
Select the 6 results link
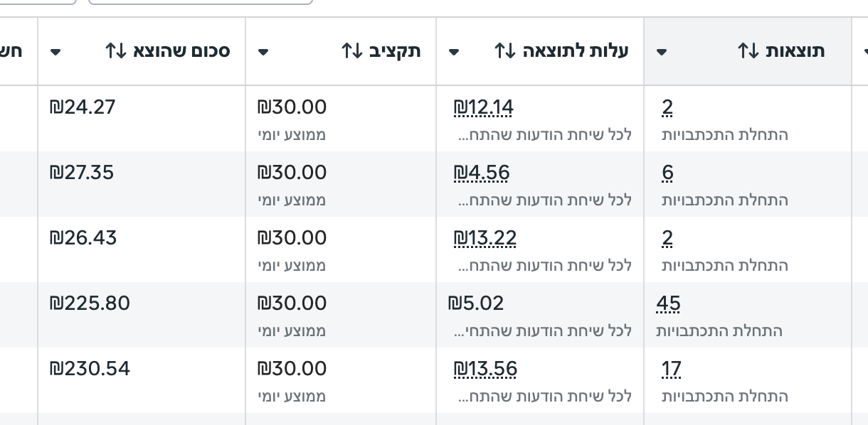pyautogui.click(x=667, y=173)
